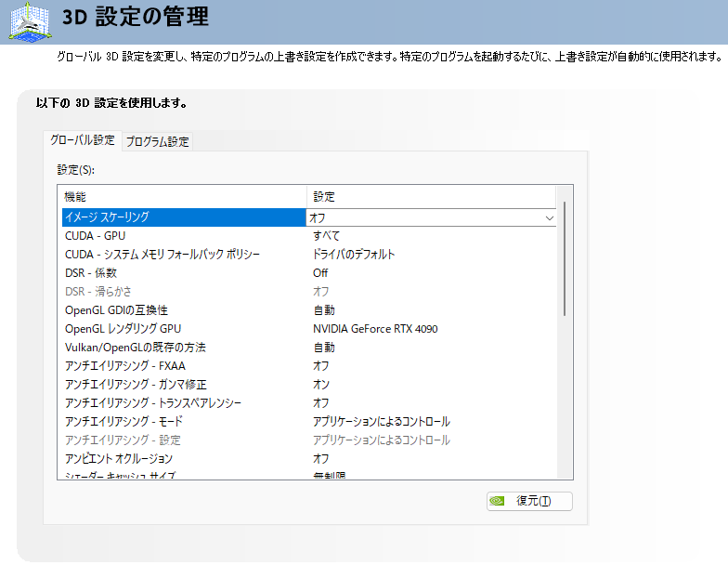
Task: Select the アンチエイリアシング - トランスペアレンシー row
Action: [x=308, y=403]
